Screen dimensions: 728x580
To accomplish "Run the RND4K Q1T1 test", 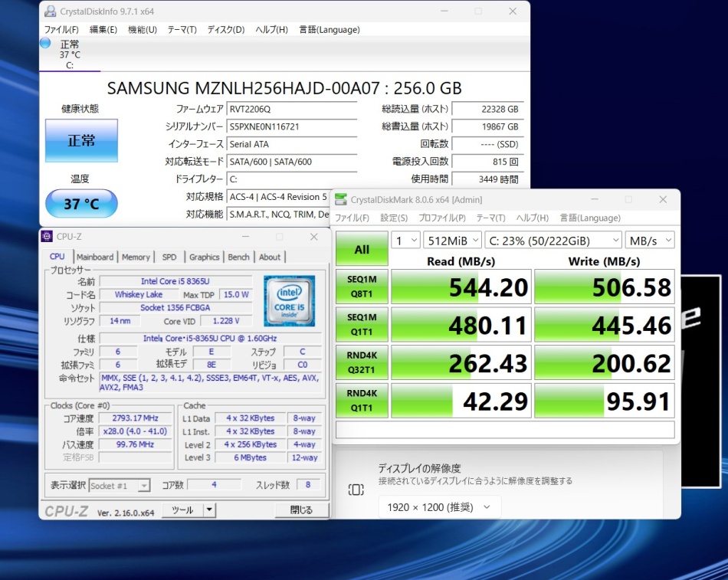I will point(362,401).
